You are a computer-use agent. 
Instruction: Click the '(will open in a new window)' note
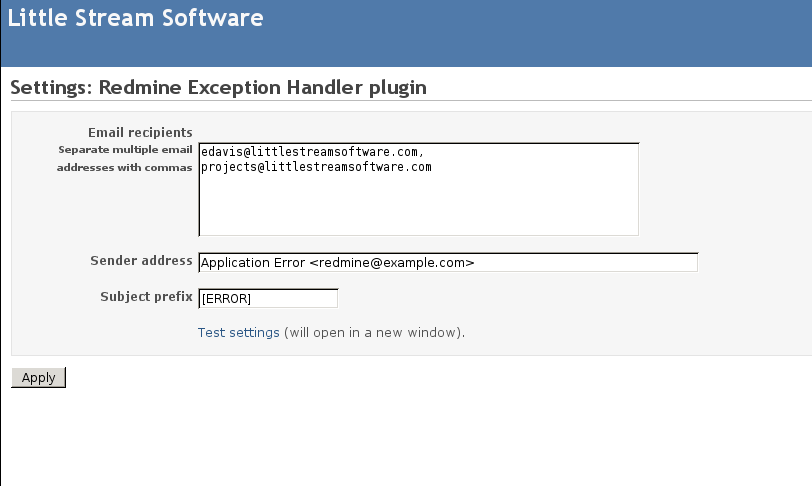click(x=374, y=333)
